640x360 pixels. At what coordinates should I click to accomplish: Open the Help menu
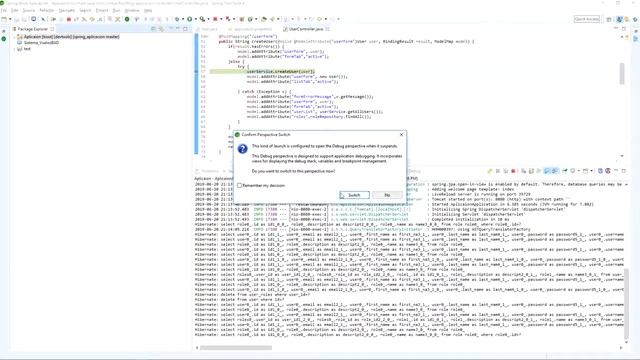point(148,10)
